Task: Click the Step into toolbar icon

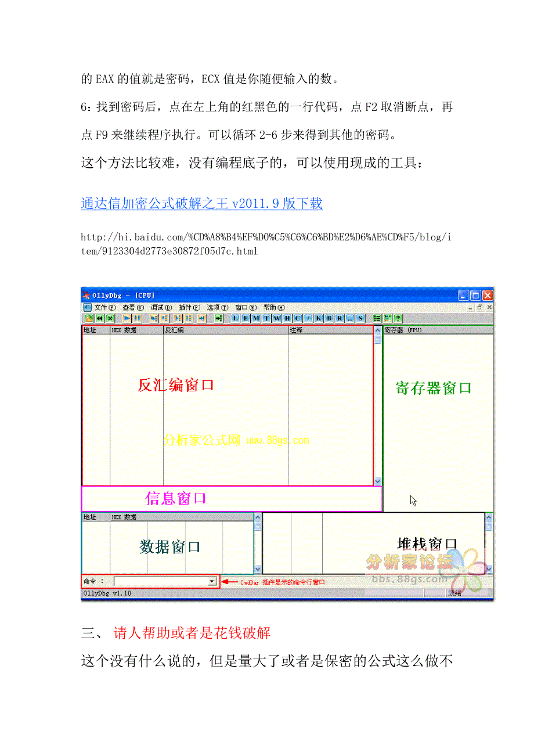Action: (154, 318)
